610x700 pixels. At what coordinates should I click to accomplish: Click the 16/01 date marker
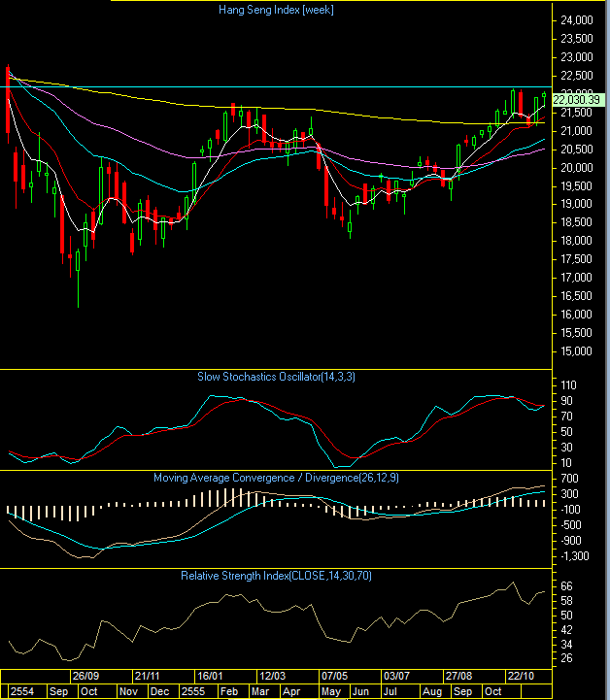[x=209, y=675]
